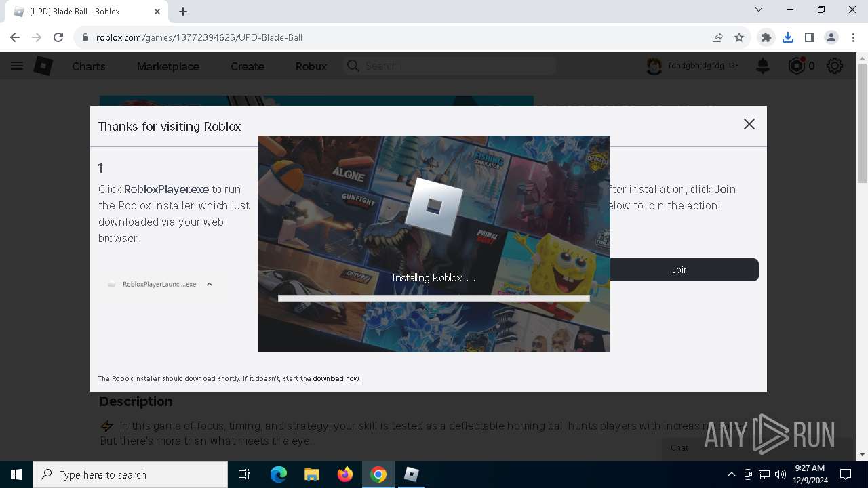Share this page icon in address bar
Viewport: 868px width, 488px height.
pos(717,37)
